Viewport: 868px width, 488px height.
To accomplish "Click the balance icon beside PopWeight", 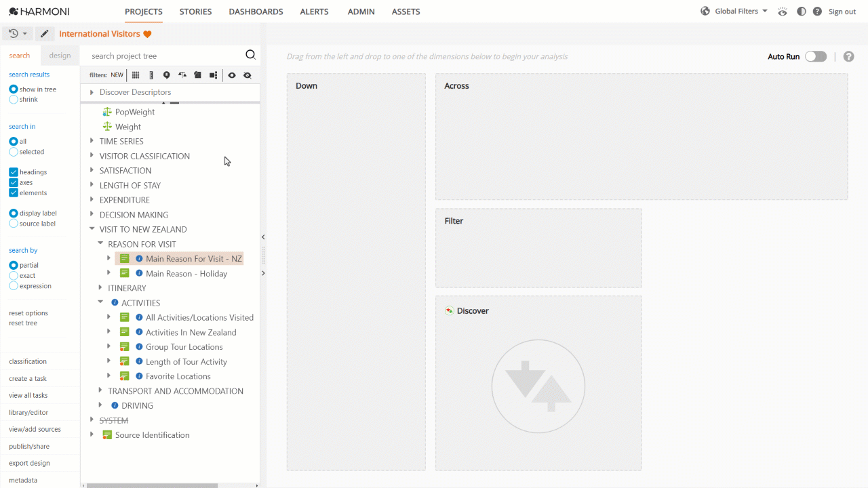I will click(x=107, y=112).
